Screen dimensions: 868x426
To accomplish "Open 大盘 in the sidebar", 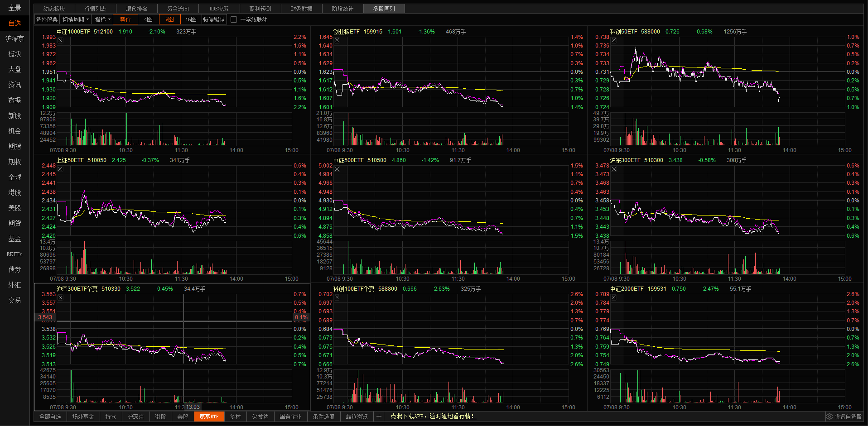I will click(x=14, y=69).
